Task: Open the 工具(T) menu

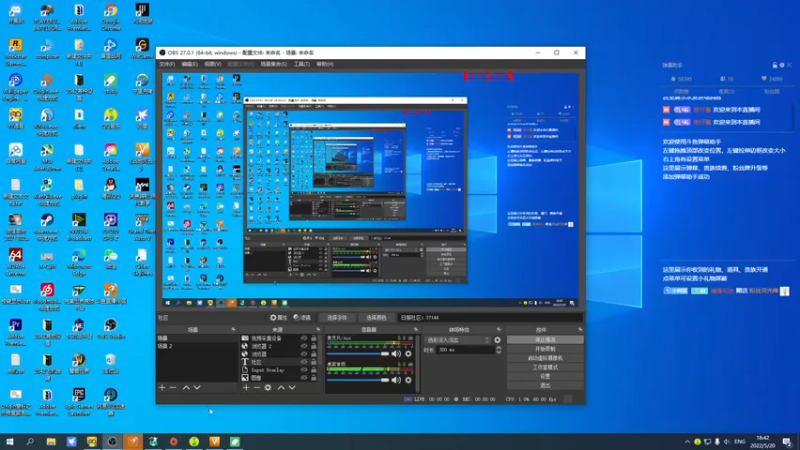Action: [302, 64]
